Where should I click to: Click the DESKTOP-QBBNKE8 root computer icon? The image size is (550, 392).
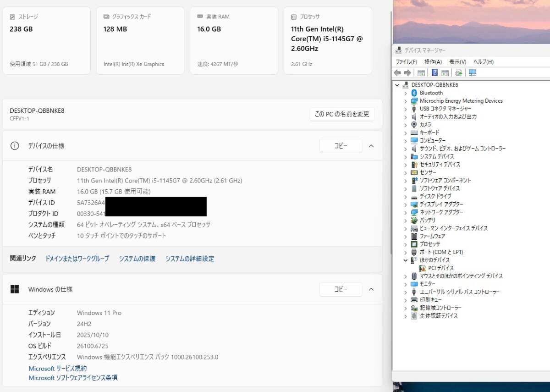[406, 85]
